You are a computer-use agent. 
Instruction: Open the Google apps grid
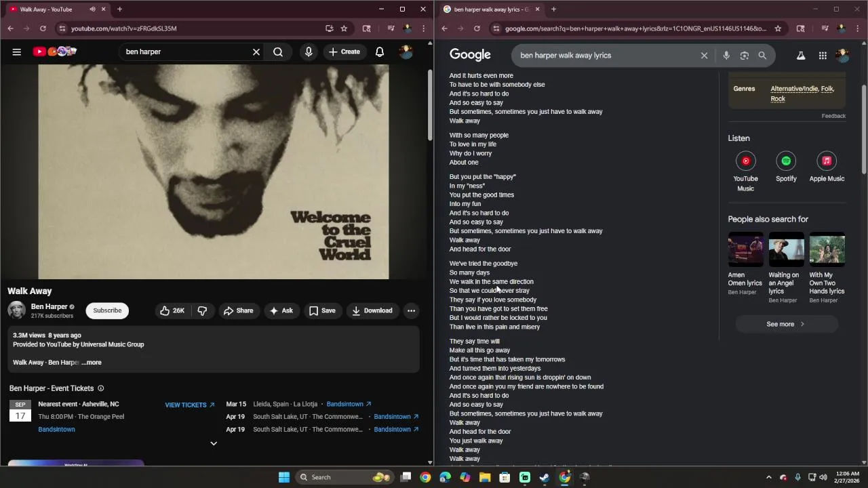[823, 56]
